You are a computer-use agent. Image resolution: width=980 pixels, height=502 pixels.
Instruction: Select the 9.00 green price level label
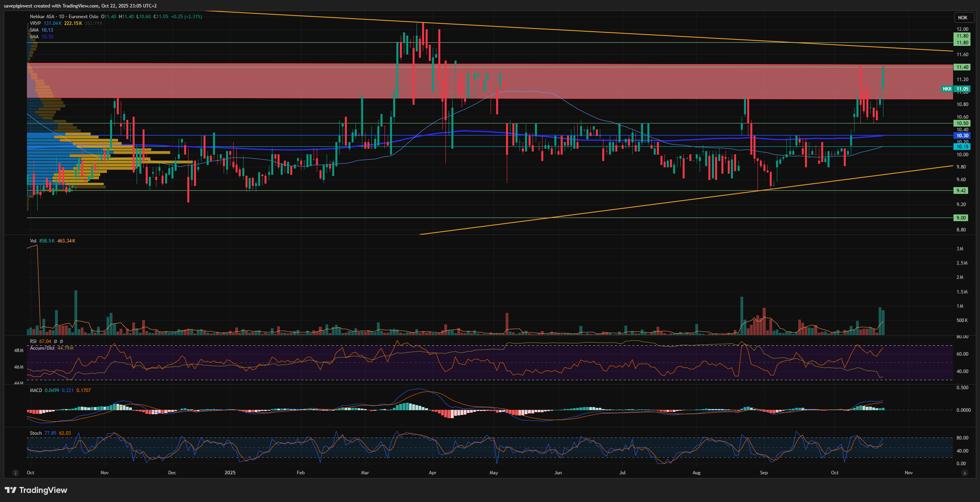click(x=961, y=218)
